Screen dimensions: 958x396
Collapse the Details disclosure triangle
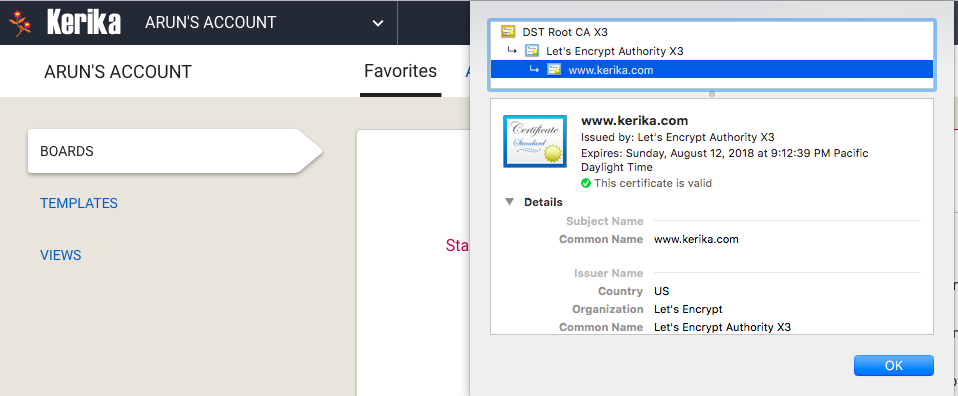click(x=510, y=202)
